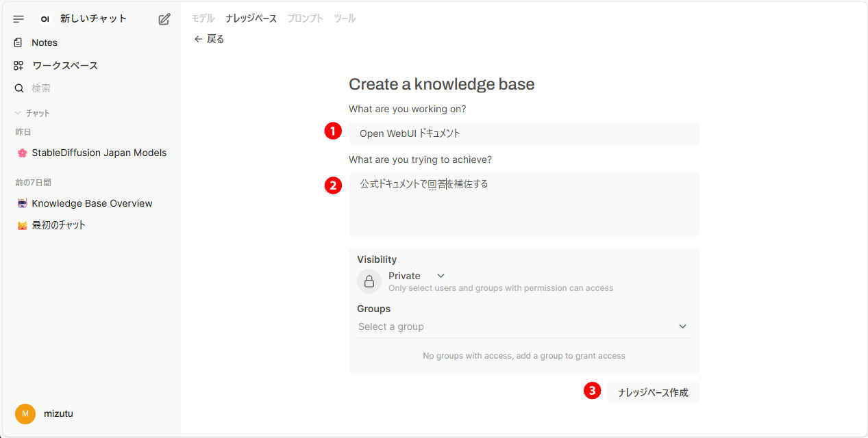
Task: Click the 検索 search magnifier icon
Action: tap(19, 88)
